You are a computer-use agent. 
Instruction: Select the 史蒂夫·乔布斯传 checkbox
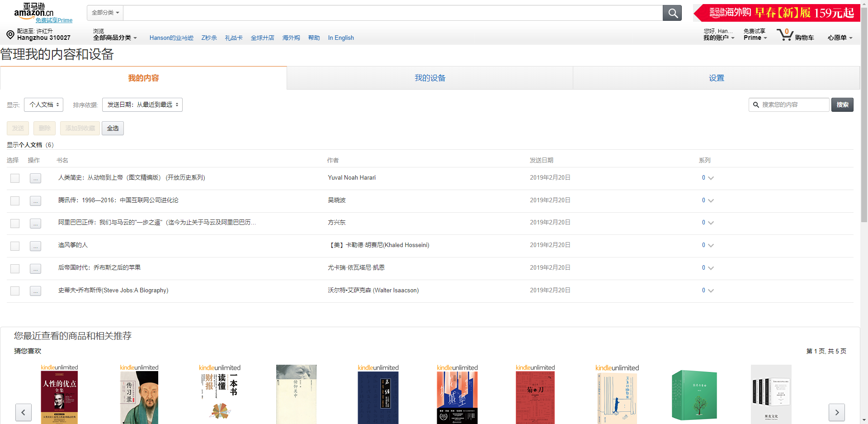[x=15, y=291]
